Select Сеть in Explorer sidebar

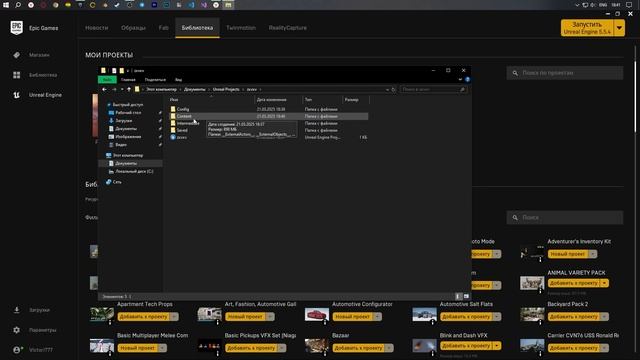[117, 182]
